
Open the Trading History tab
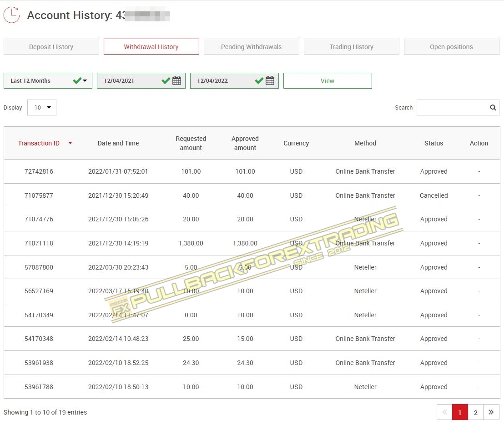pyautogui.click(x=351, y=47)
